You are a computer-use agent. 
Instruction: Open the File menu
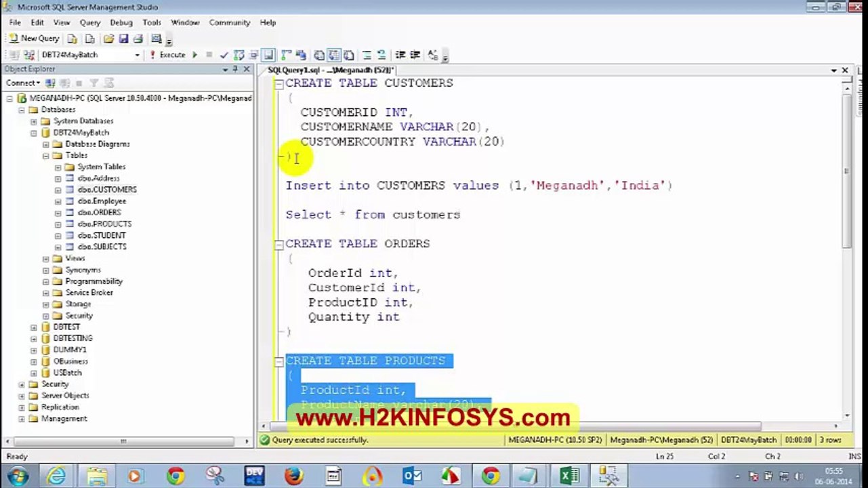click(x=15, y=22)
